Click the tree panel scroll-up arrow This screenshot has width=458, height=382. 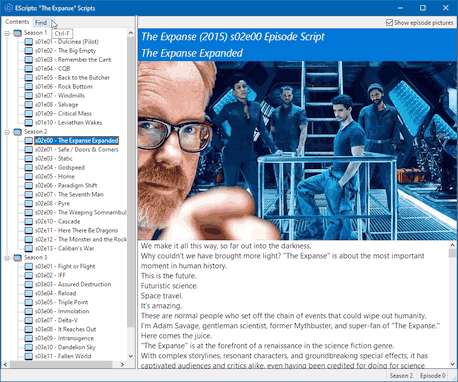click(131, 33)
